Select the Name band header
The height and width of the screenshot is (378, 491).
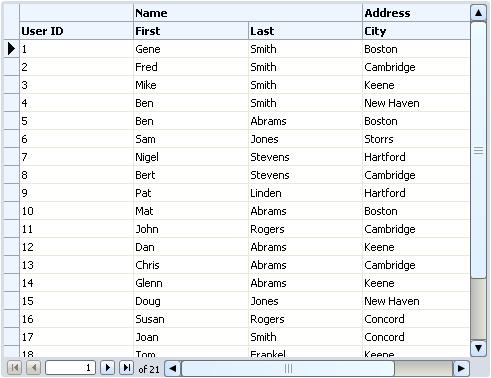(248, 13)
